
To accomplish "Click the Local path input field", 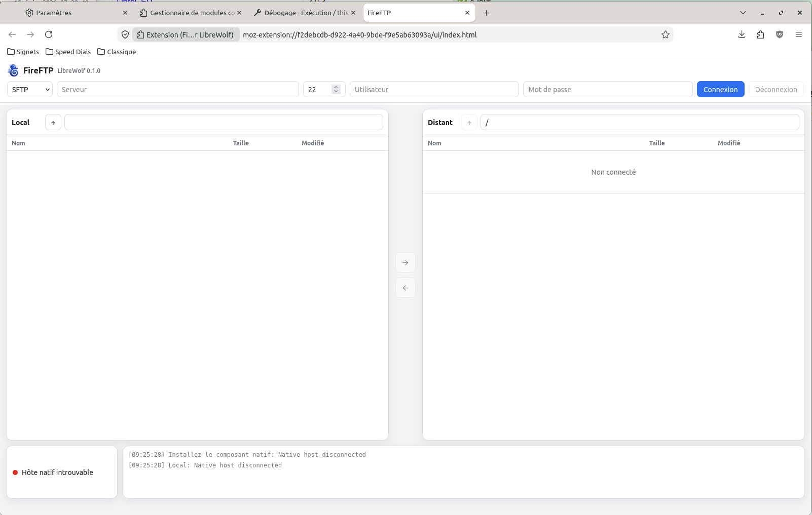I will click(224, 122).
